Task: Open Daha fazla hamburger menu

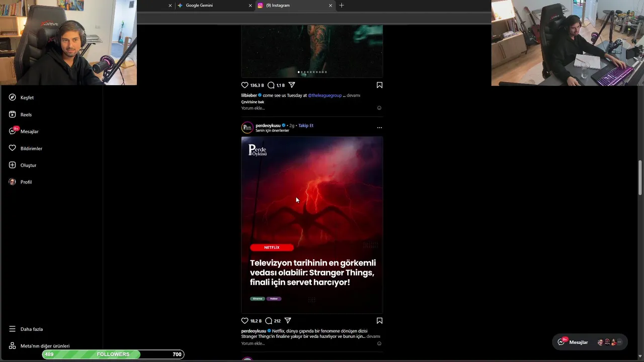Action: (12, 329)
